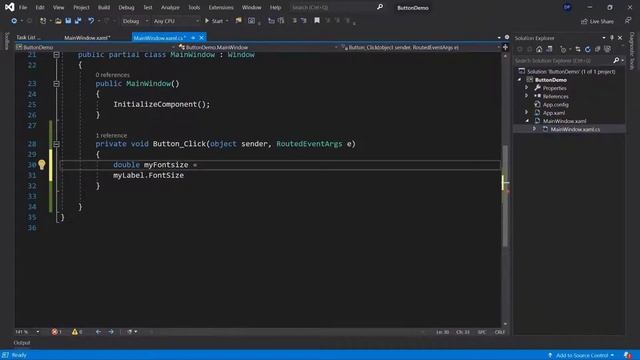
Task: Open the user account badge
Action: pyautogui.click(x=567, y=7)
